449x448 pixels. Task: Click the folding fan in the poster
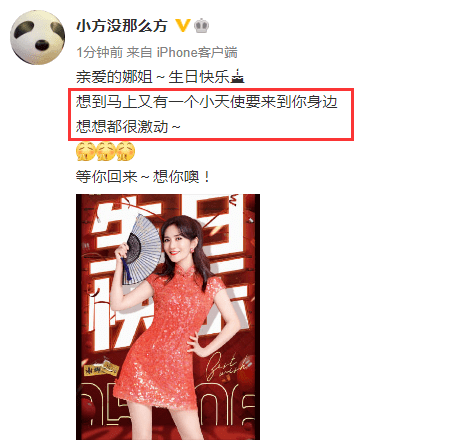[x=140, y=247]
